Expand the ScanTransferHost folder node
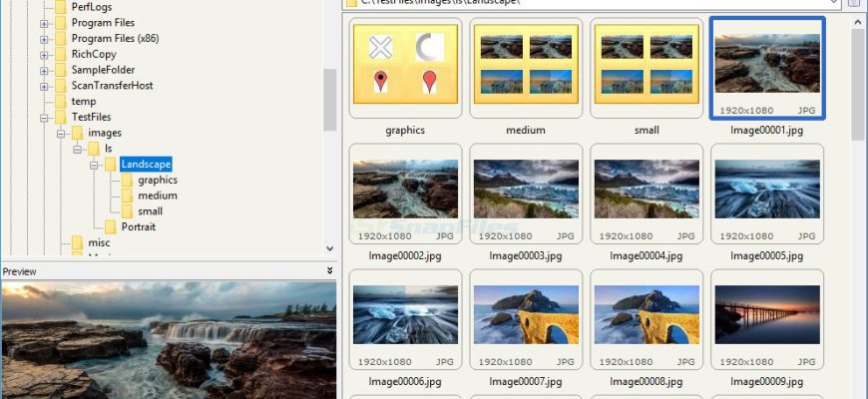The width and height of the screenshot is (868, 399). [x=44, y=86]
